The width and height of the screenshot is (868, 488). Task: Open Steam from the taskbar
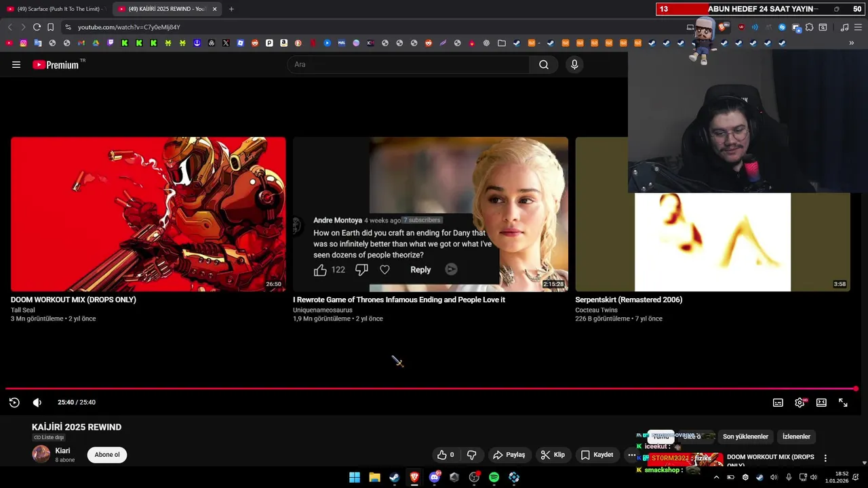pyautogui.click(x=394, y=477)
